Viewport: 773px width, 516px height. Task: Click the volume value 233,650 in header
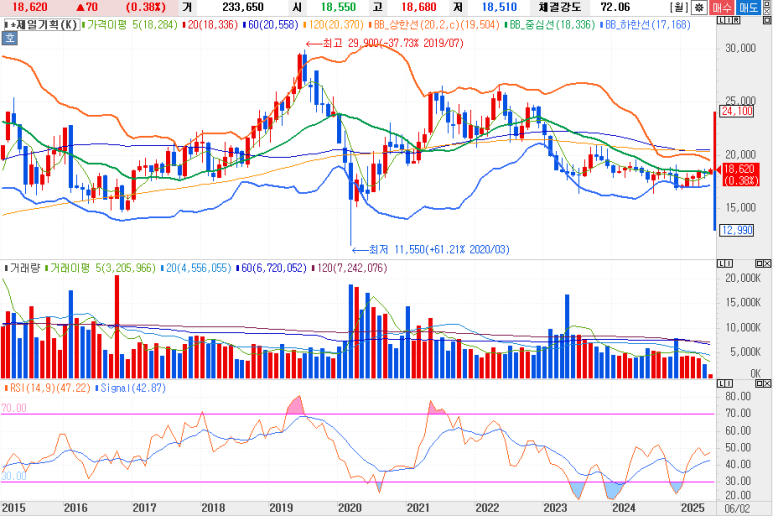click(243, 7)
